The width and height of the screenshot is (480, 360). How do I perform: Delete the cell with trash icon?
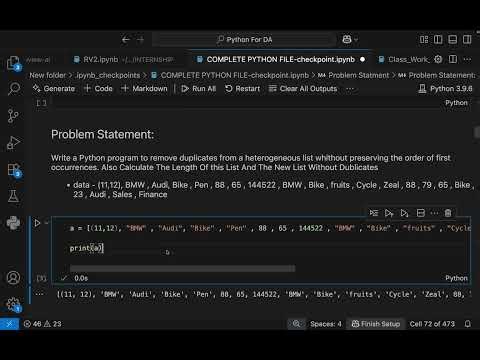pos(448,213)
